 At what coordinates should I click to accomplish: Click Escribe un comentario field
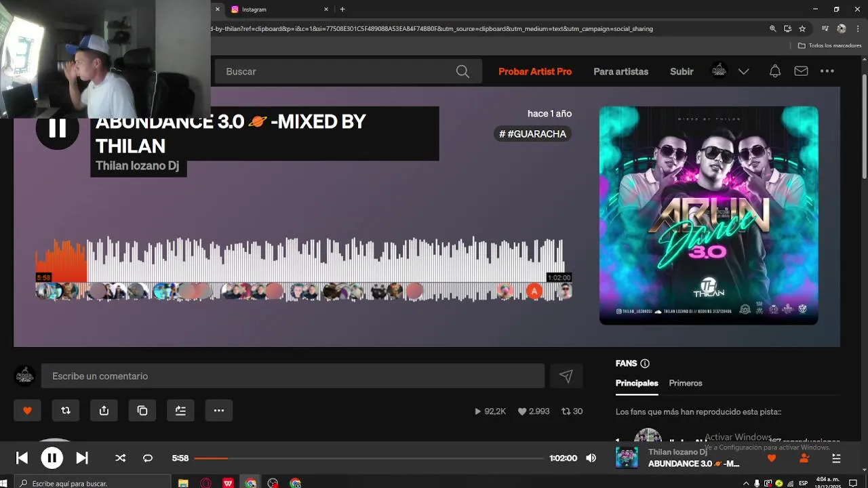tap(293, 376)
